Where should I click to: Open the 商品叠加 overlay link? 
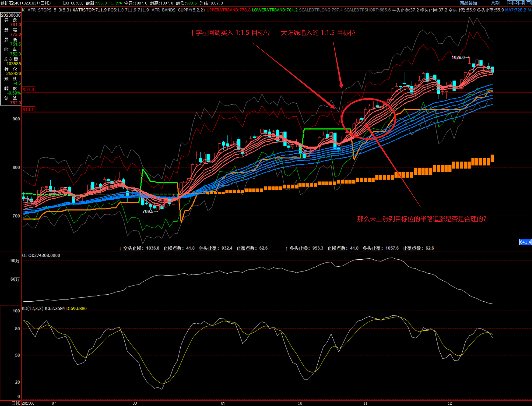coord(468,3)
